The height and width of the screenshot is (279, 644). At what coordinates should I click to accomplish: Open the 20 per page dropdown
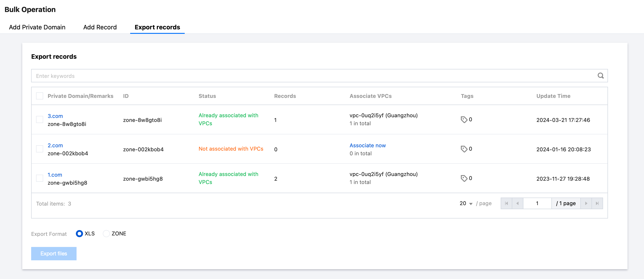(466, 204)
